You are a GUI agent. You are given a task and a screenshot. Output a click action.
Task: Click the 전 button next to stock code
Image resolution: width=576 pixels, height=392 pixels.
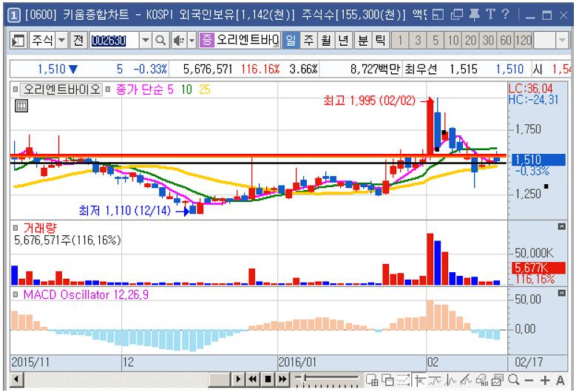click(x=78, y=40)
